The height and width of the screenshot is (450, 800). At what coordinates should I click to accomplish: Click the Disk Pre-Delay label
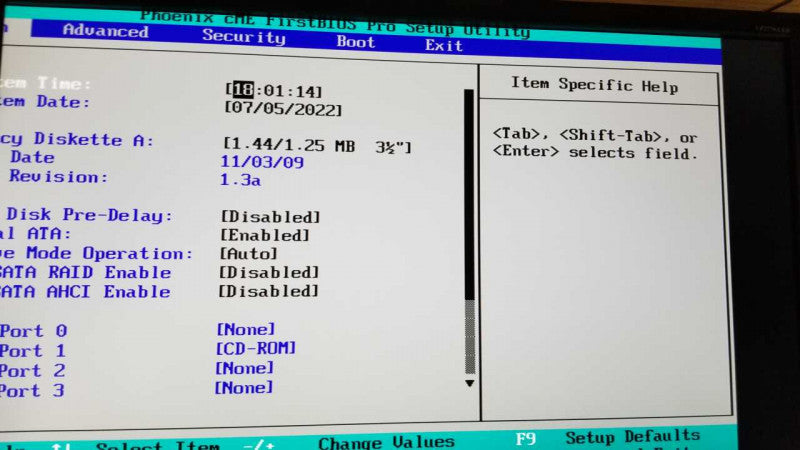[x=90, y=215]
